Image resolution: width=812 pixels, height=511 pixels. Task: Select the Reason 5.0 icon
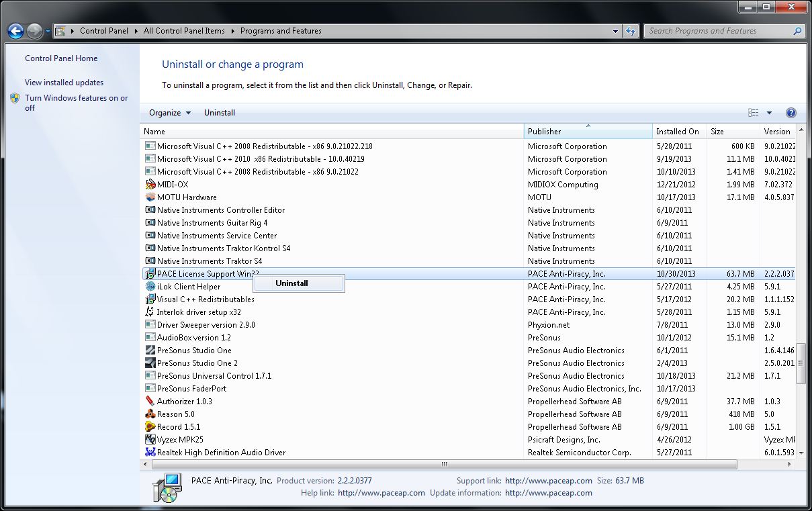[150, 414]
